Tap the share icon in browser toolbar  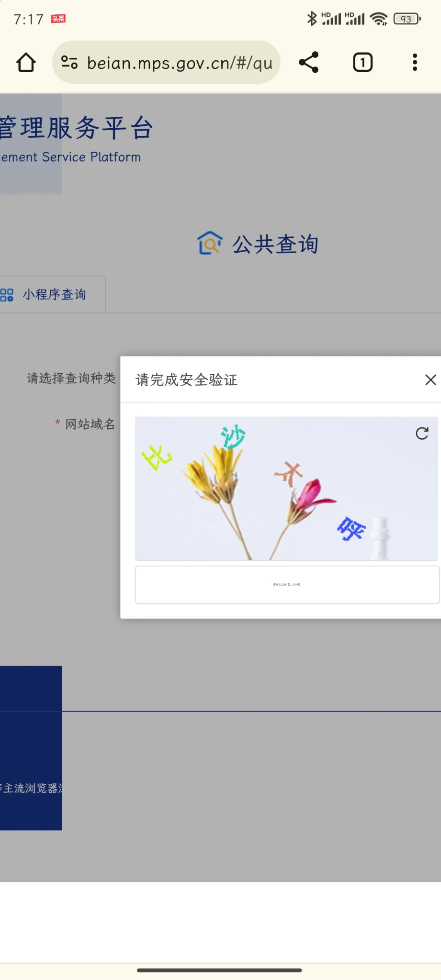click(309, 63)
